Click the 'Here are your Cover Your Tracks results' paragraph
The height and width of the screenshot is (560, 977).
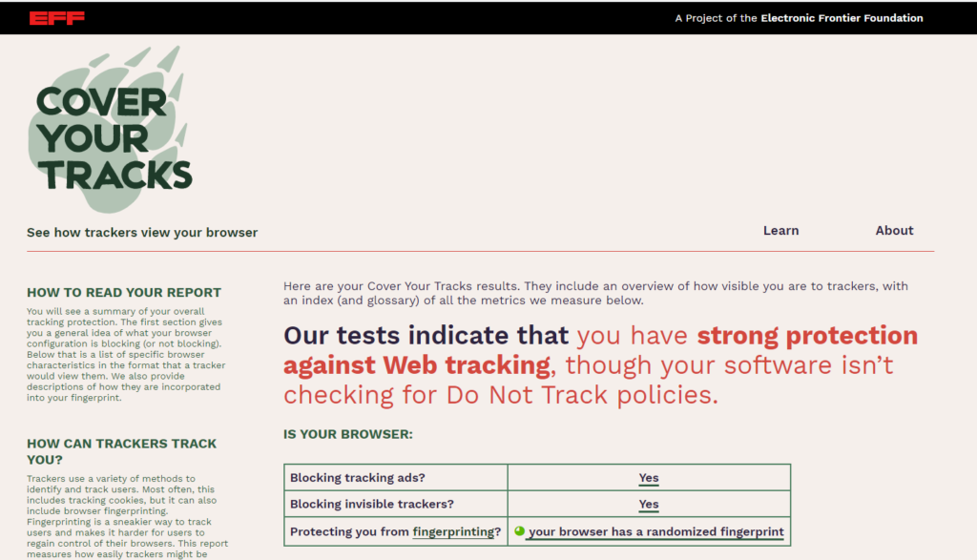pyautogui.click(x=595, y=294)
